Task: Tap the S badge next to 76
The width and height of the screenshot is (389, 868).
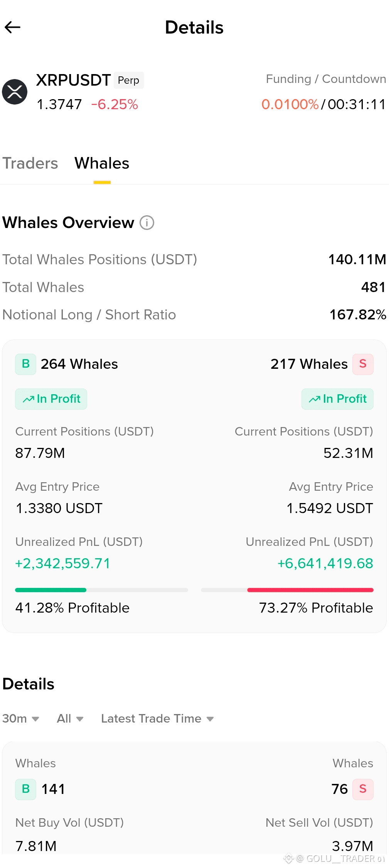Action: click(363, 789)
